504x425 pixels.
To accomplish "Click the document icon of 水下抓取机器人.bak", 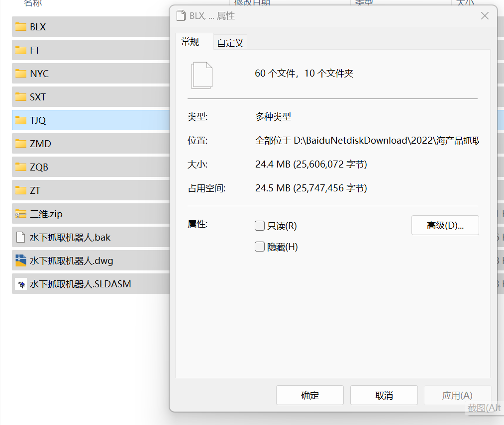I will [x=20, y=237].
